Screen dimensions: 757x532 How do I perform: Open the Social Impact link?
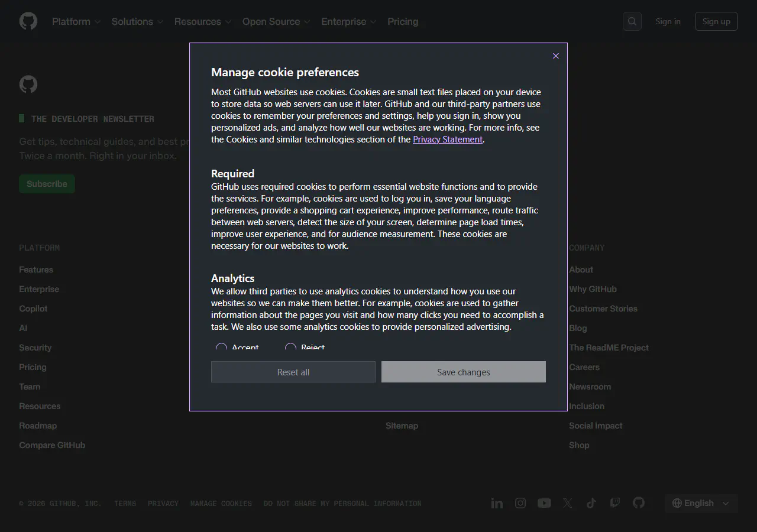pos(596,426)
